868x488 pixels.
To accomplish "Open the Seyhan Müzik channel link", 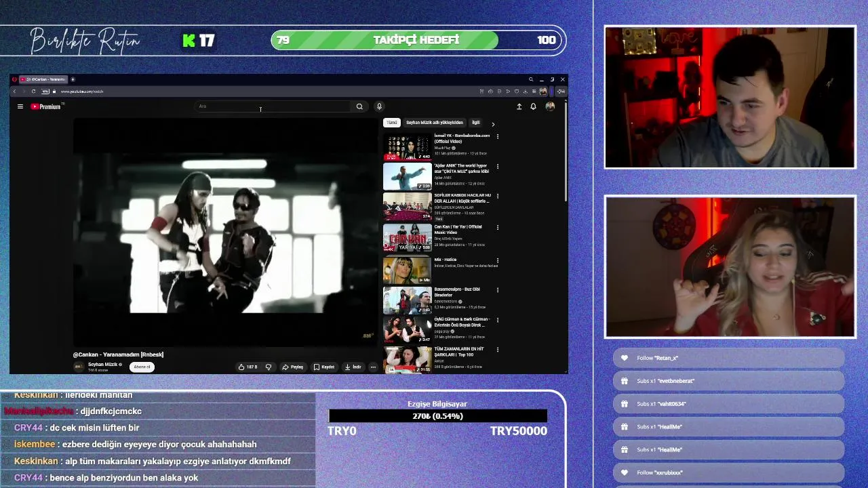I will 104,365.
